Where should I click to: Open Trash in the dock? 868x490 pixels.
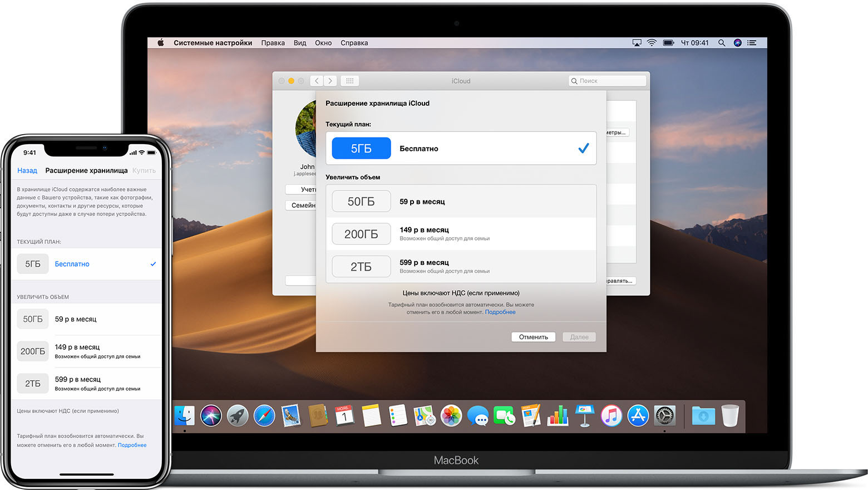coord(730,416)
